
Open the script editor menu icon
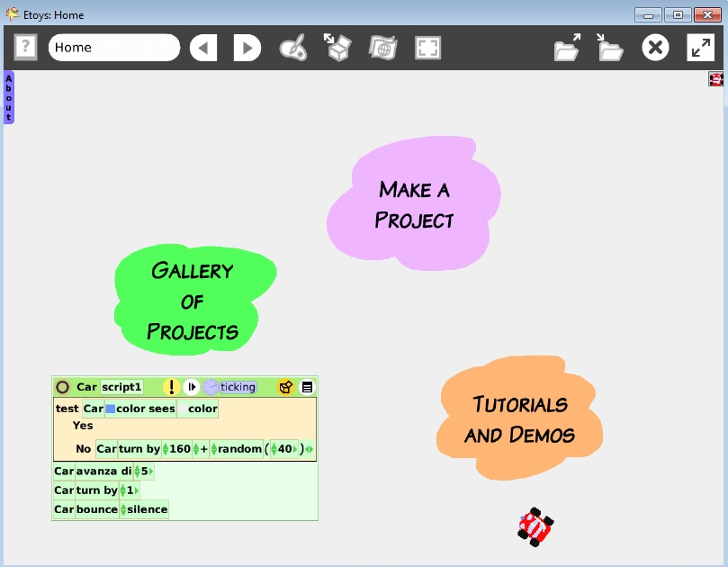[x=307, y=387]
